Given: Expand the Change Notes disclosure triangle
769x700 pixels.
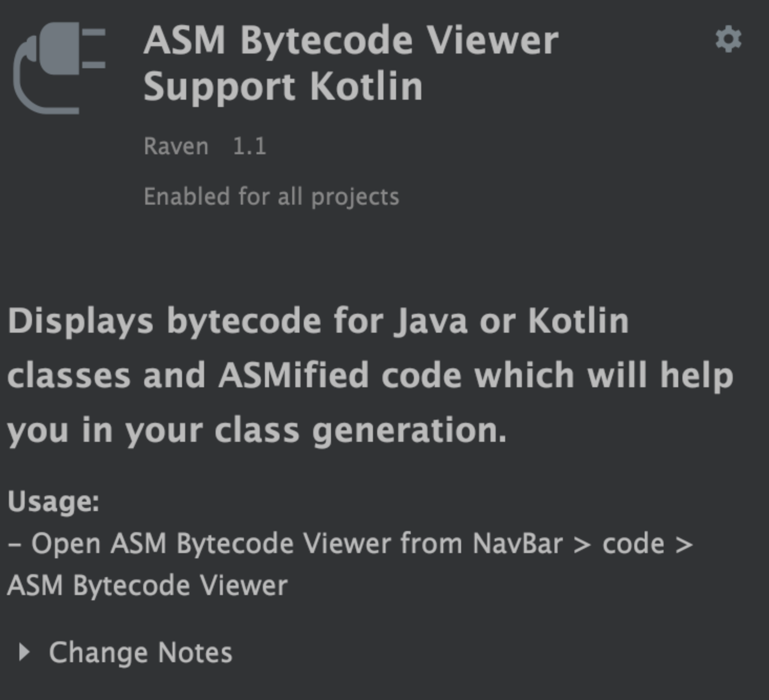Looking at the screenshot, I should pos(23,652).
